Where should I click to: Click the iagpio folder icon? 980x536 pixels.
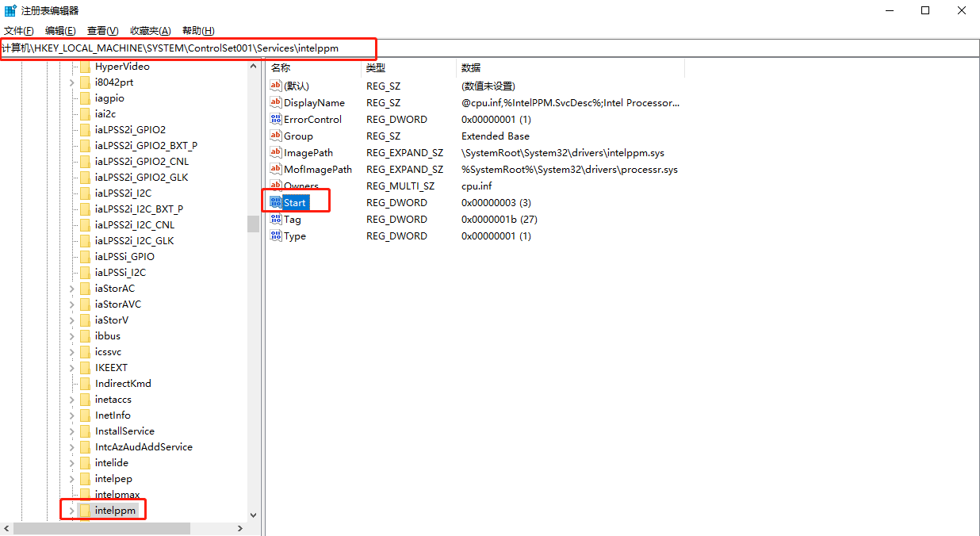pos(85,98)
